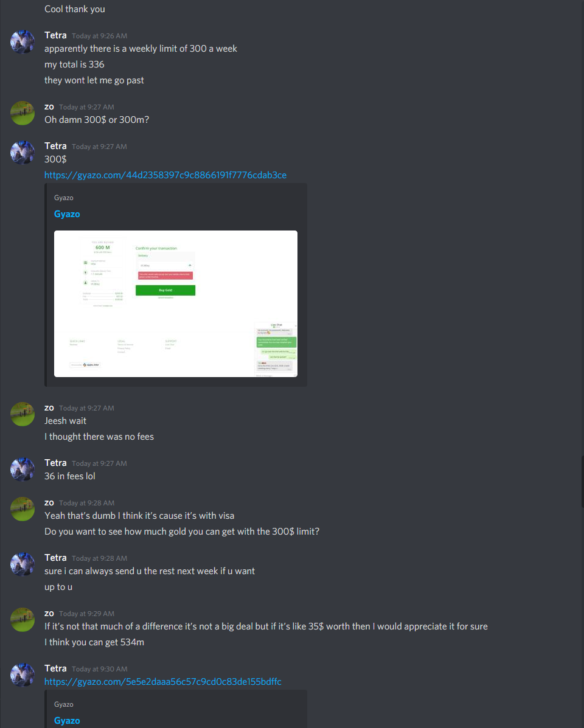Image resolution: width=584 pixels, height=728 pixels.
Task: Click Tetra's username above '36 in fees lol'
Action: point(56,463)
